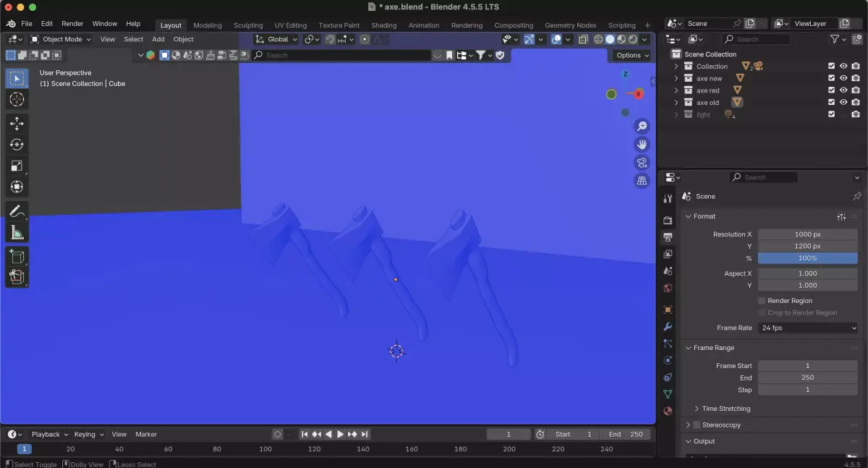868x468 pixels.
Task: Switch perspective/orthographic with grid icon
Action: (642, 181)
